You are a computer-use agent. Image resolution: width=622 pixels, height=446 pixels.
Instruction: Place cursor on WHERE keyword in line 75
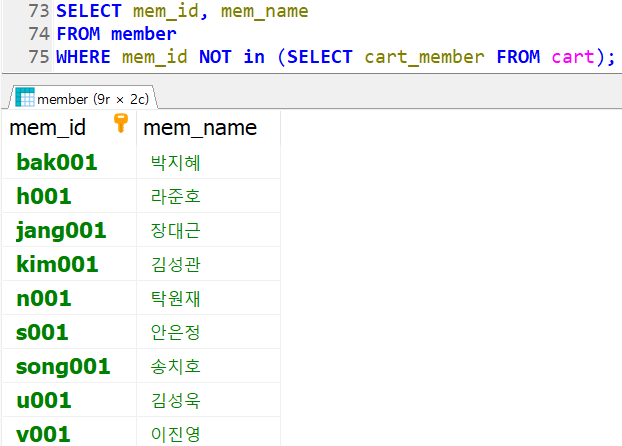pyautogui.click(x=83, y=57)
